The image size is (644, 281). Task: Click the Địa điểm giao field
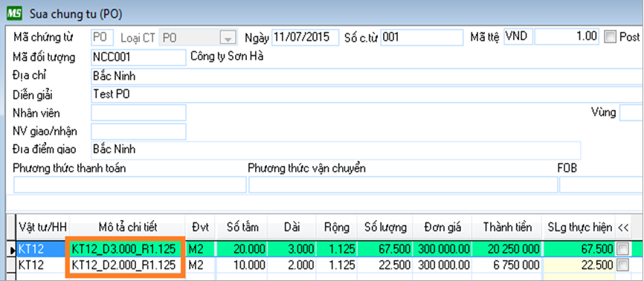[x=335, y=150]
